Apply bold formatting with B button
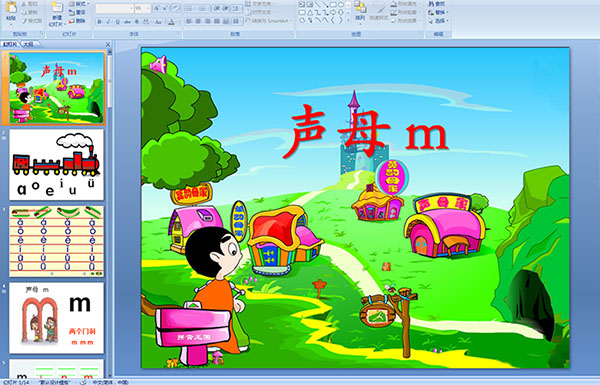Viewport: 600px width, 385px height. coord(99,22)
